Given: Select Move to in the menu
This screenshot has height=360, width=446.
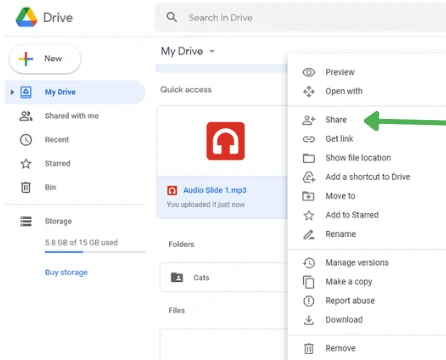Looking at the screenshot, I should click(340, 196).
